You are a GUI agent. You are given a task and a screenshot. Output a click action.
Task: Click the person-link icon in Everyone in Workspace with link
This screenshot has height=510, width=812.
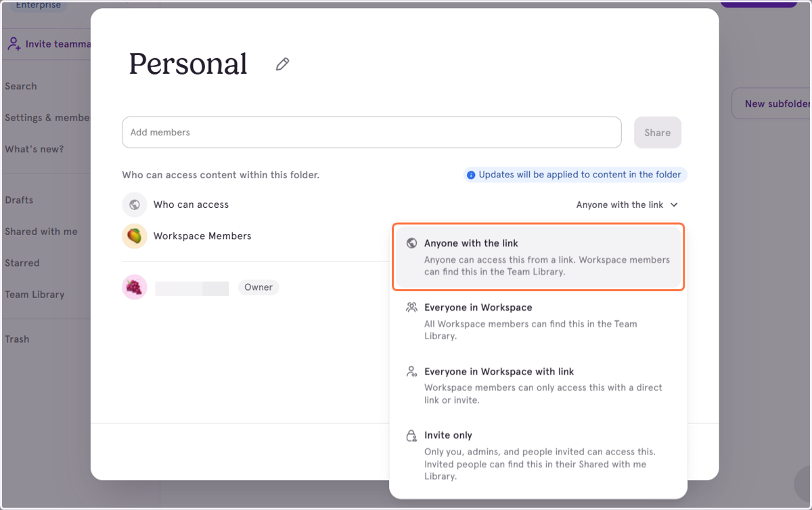(411, 371)
